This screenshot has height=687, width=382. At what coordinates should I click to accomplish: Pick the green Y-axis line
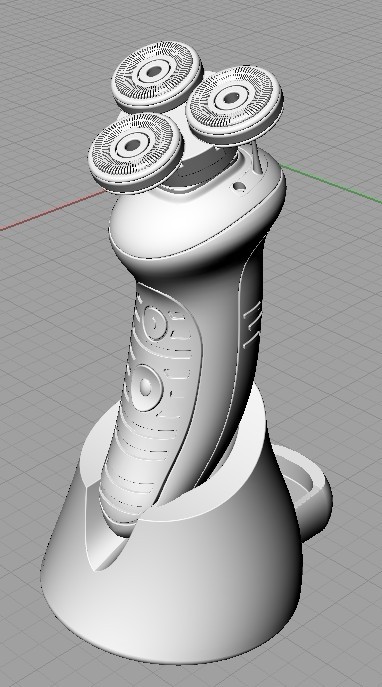click(331, 183)
